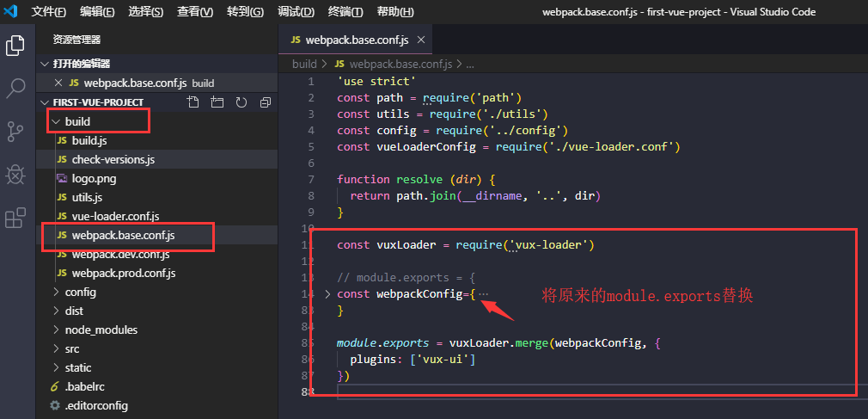Expand the config folder
The width and height of the screenshot is (868, 419).
[x=80, y=292]
